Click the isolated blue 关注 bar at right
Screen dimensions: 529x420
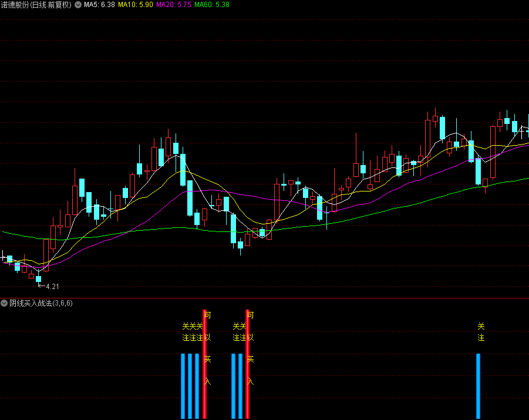(478, 386)
